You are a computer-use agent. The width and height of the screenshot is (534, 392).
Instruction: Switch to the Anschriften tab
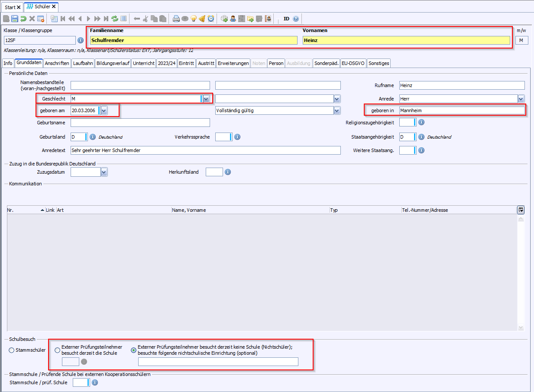pos(57,63)
